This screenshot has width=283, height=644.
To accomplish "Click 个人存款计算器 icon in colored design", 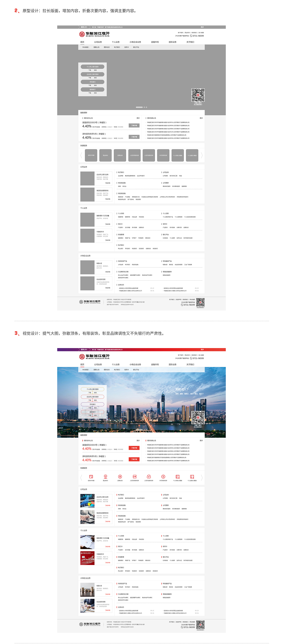I will [178, 477].
